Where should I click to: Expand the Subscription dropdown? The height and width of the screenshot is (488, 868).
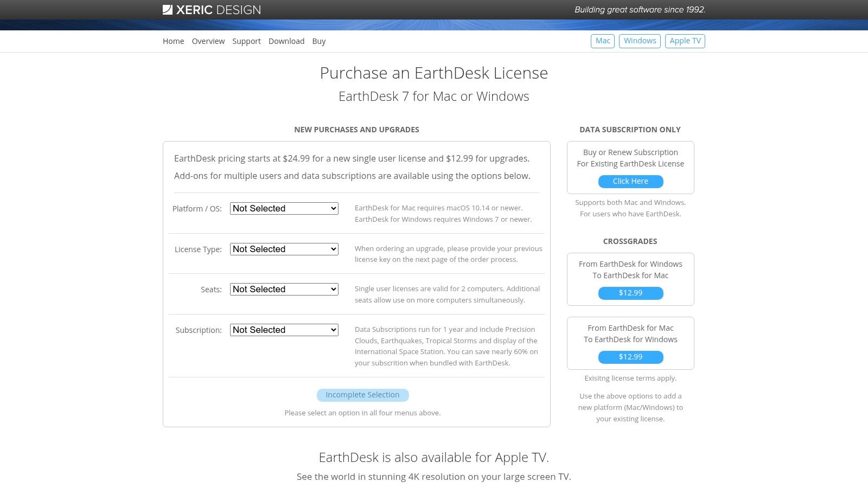point(284,330)
